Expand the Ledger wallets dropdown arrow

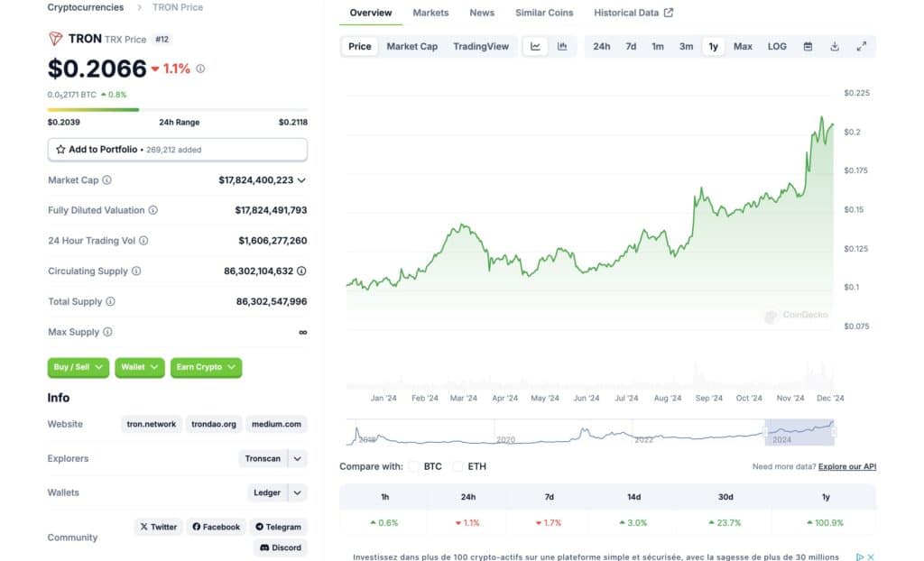(x=298, y=492)
